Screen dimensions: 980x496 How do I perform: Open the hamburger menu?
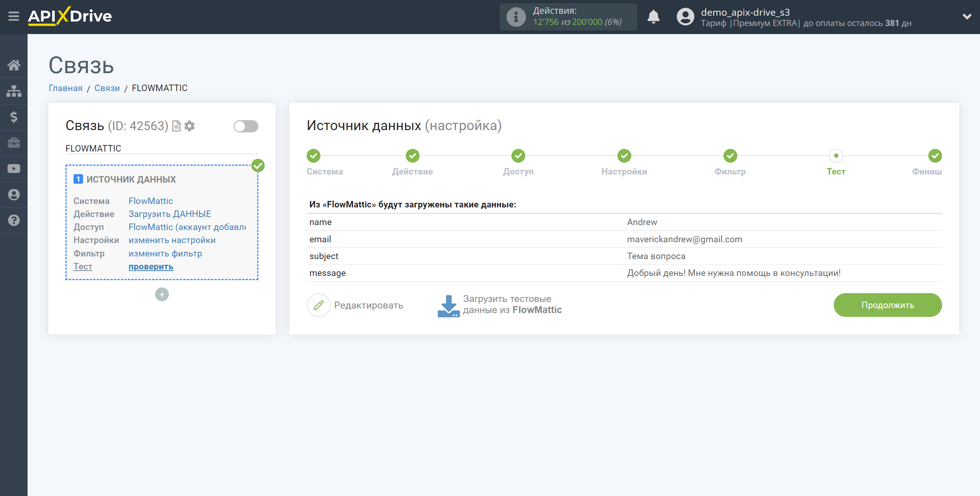pos(14,16)
